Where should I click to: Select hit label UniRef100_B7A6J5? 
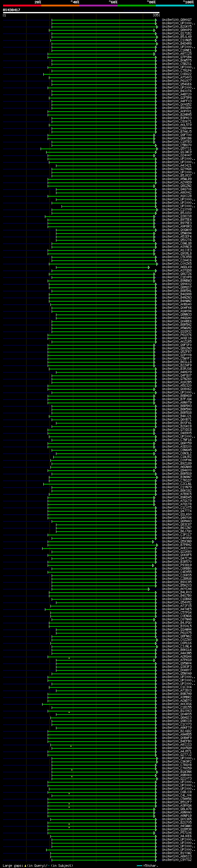(177, 132)
